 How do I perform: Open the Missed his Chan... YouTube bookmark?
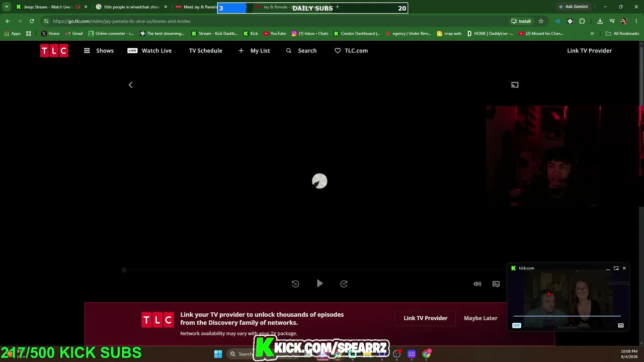point(541,34)
